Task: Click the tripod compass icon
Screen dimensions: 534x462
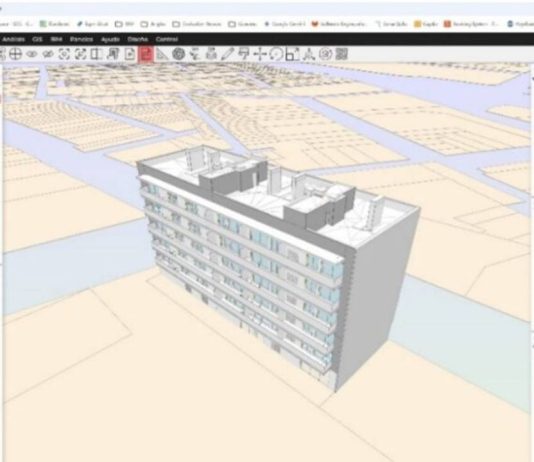Action: coord(309,54)
